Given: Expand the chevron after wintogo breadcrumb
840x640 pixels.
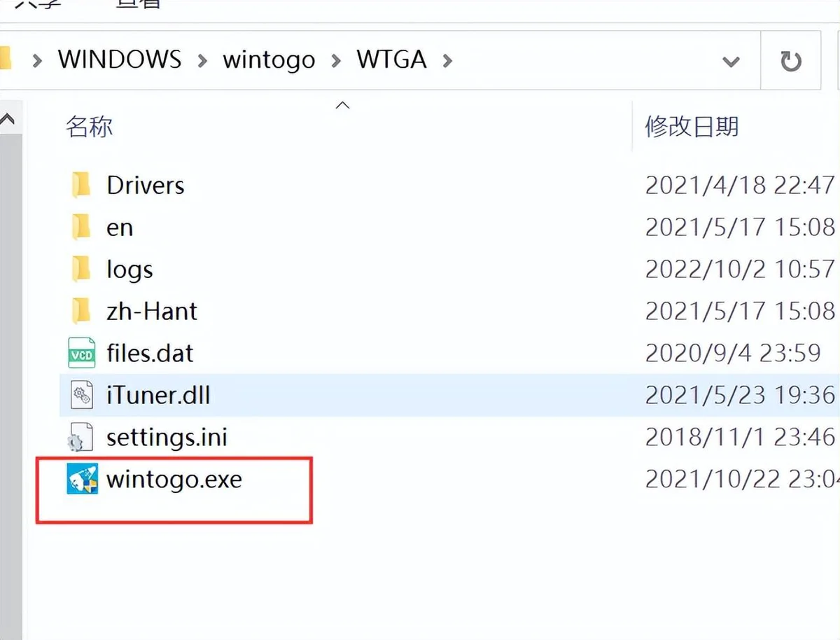Looking at the screenshot, I should coord(336,61).
